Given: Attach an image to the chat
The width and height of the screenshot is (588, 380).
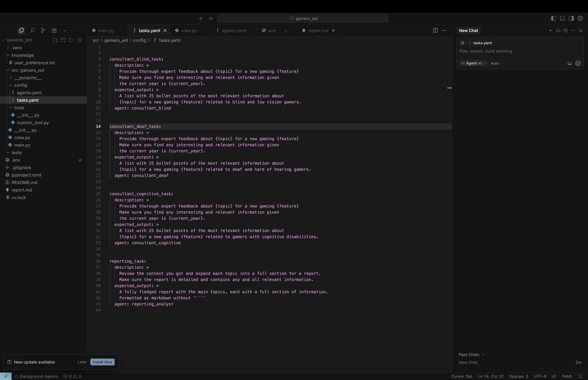Looking at the screenshot, I should pyautogui.click(x=569, y=63).
